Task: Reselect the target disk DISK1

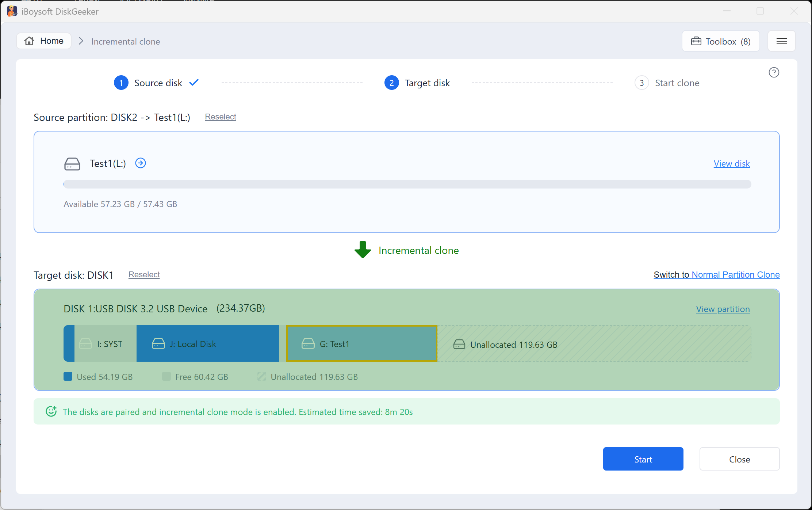Action: coord(144,274)
